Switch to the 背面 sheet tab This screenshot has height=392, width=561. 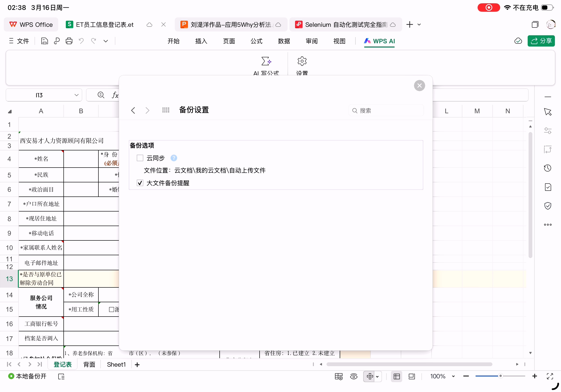89,365
